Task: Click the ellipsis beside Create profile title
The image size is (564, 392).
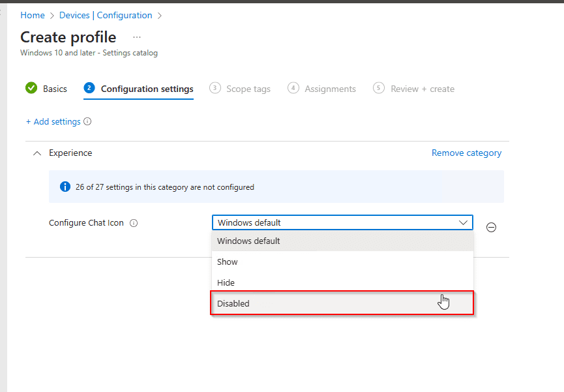Action: coord(136,37)
